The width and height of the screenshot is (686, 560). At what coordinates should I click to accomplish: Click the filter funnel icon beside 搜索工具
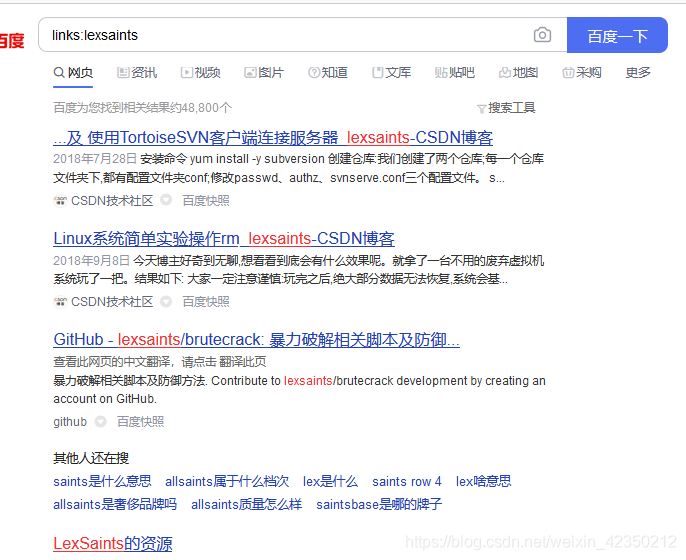[x=482, y=108]
